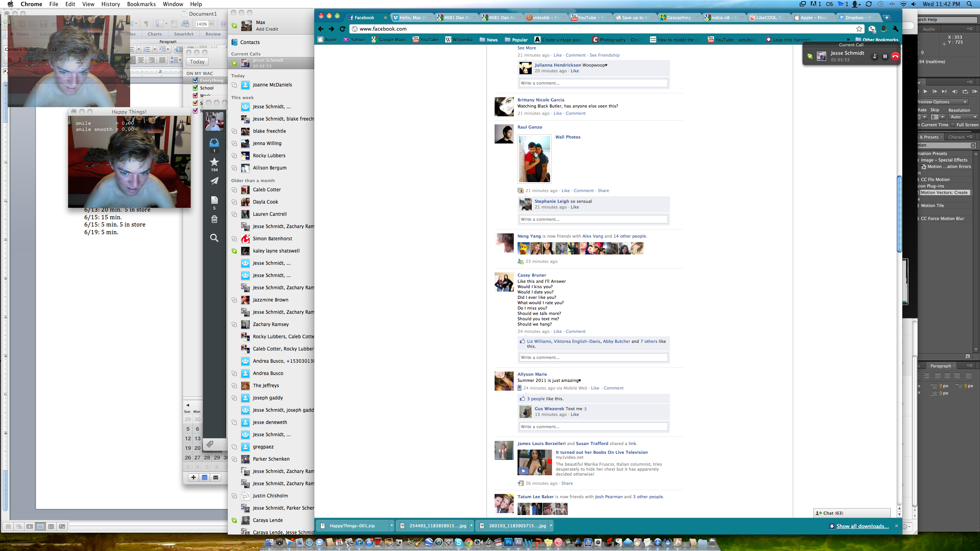Click comment field under Casey Bruner's post
Viewport: 980px width, 551px height.
[x=593, y=357]
